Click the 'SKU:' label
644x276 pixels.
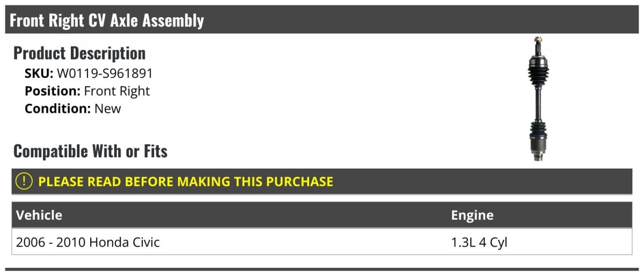39,74
